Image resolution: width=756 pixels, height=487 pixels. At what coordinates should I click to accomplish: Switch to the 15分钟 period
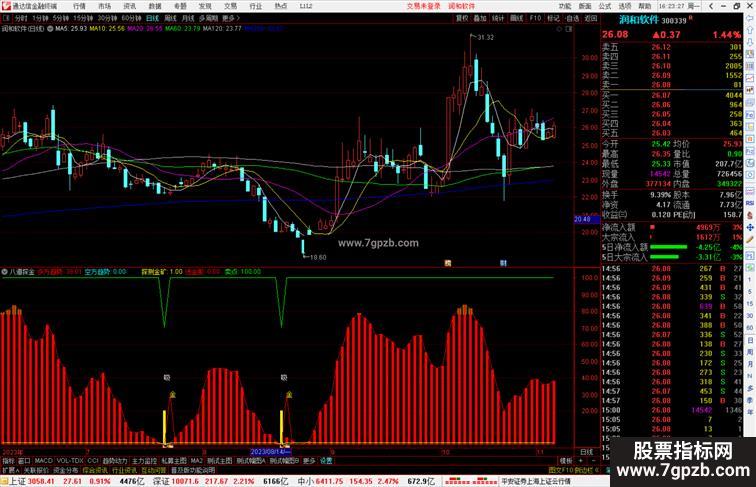[83, 18]
